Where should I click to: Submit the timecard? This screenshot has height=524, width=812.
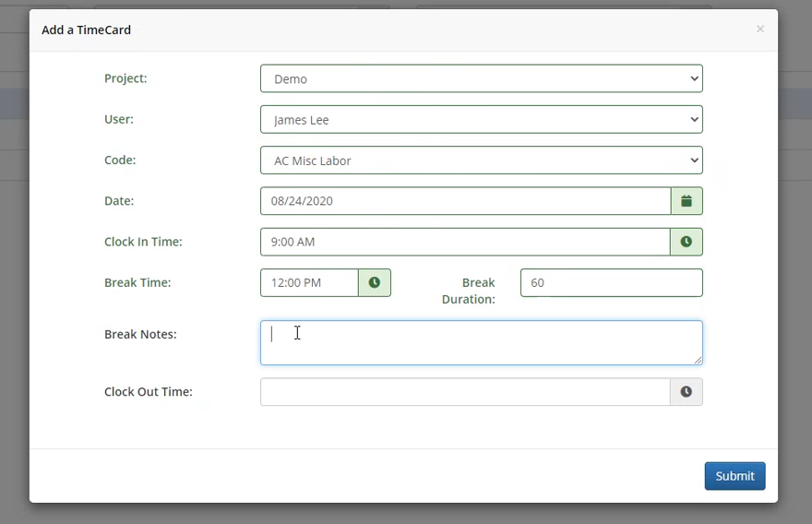(734, 476)
